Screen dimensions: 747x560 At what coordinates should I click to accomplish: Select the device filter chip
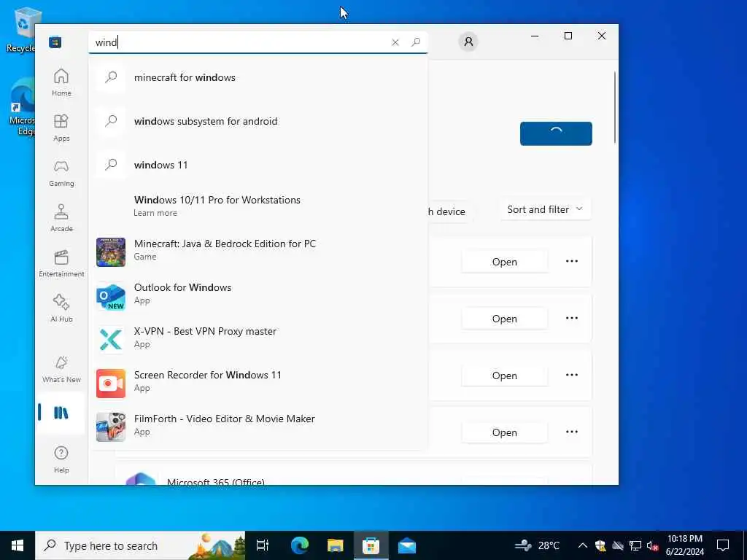pos(450,211)
